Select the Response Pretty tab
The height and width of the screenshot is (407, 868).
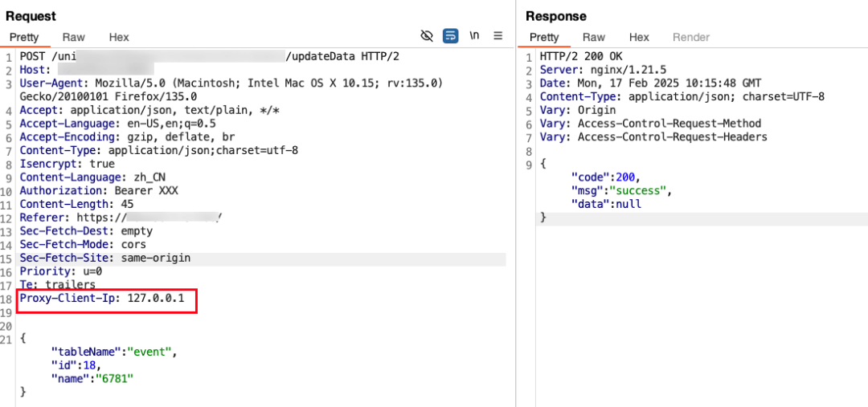coord(544,37)
